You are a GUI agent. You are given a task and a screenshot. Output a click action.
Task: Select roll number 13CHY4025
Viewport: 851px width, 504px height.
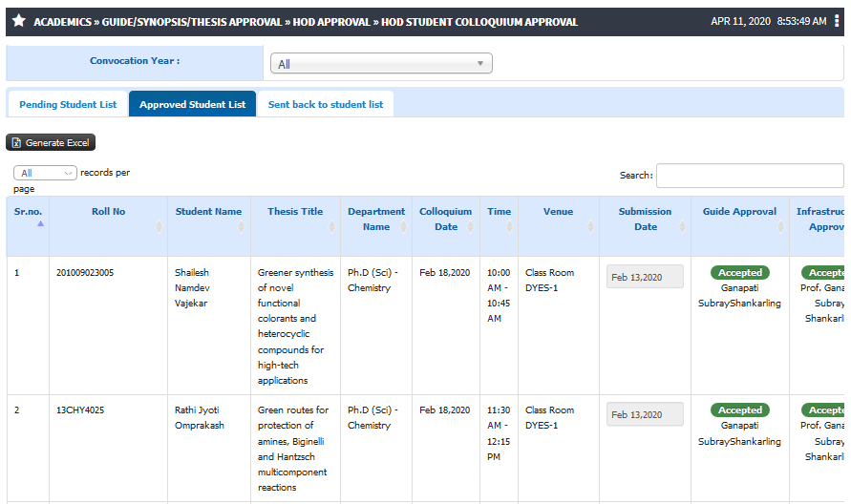[80, 410]
